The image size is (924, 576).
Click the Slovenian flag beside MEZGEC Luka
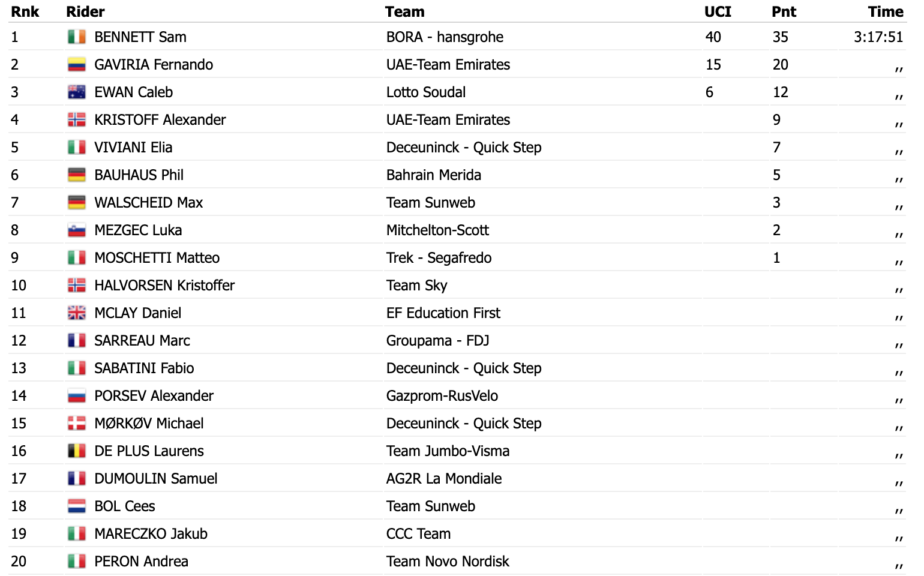pyautogui.click(x=77, y=230)
